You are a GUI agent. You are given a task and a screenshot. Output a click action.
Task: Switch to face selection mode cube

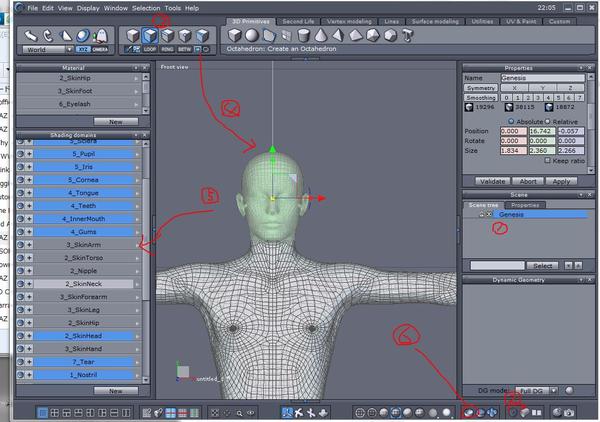(150, 36)
